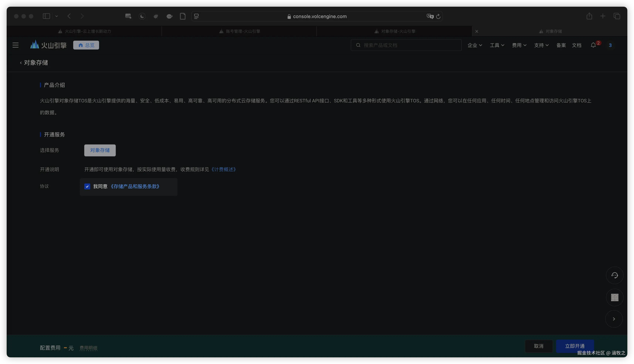Expand the 费用 dropdown menu
Screen dimensions: 634x364
pos(519,45)
